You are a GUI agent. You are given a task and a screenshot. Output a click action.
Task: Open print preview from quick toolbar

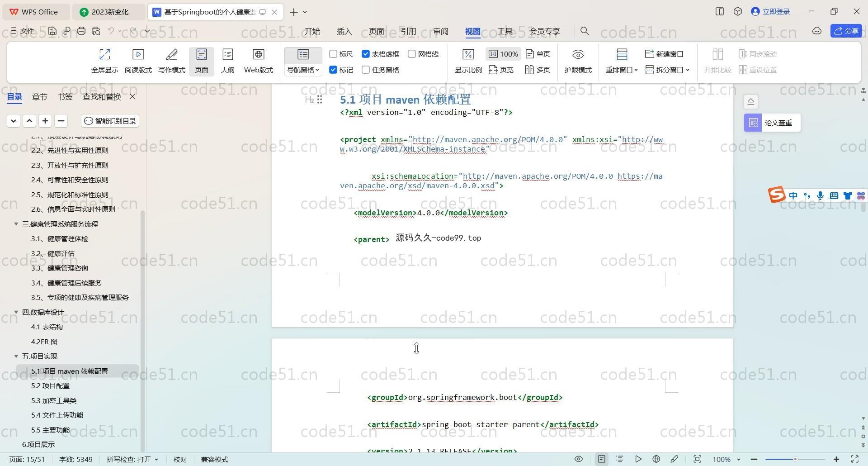(x=96, y=31)
